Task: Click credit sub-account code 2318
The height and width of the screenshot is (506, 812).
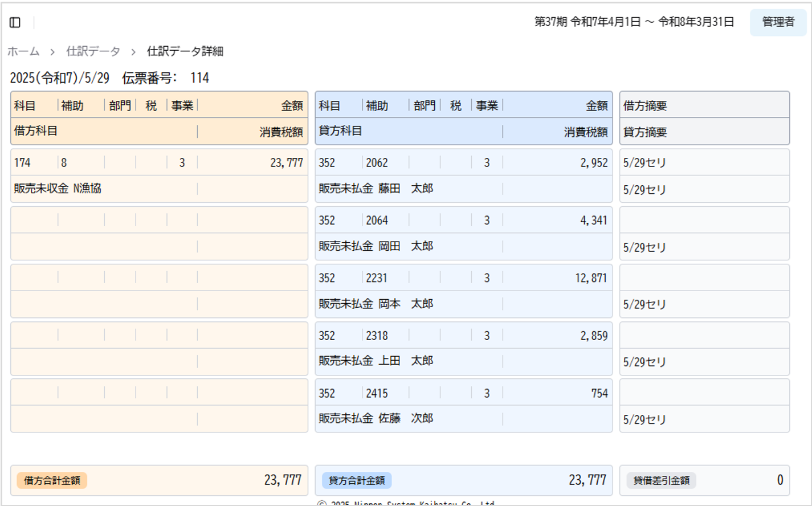Action: click(377, 336)
